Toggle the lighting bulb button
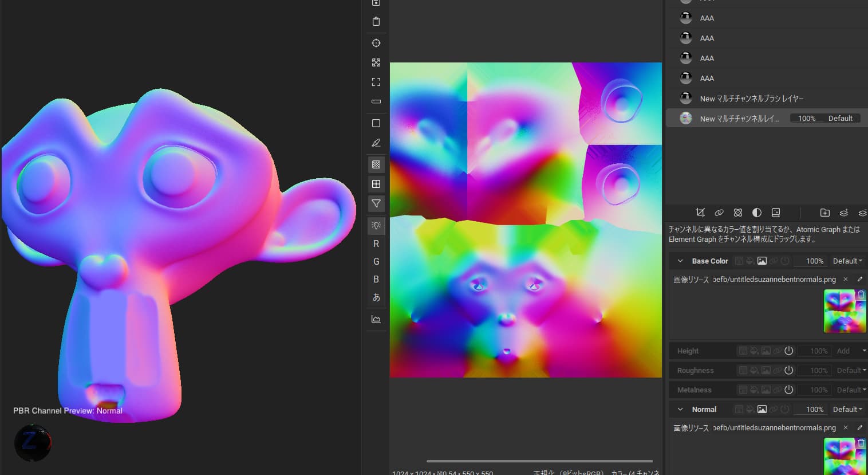 [x=376, y=226]
